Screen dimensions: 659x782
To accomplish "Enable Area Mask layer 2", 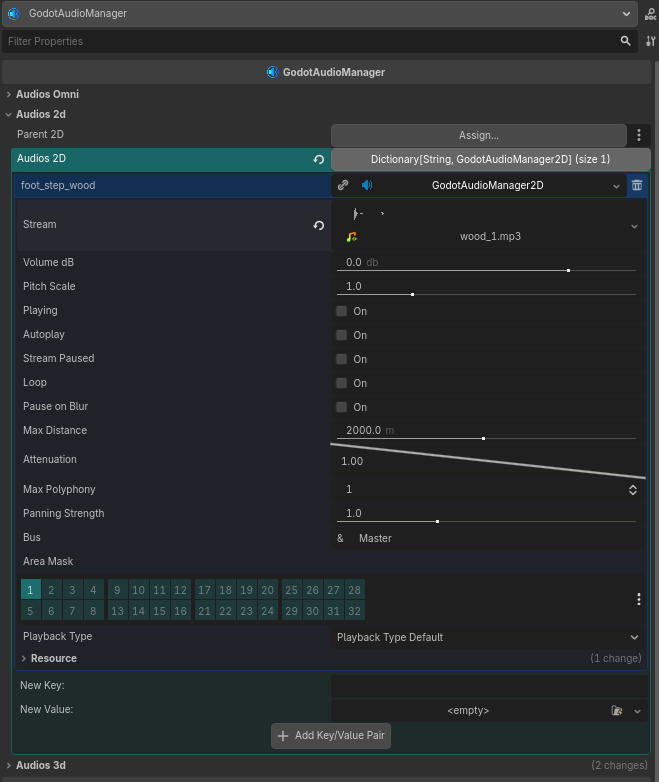I will [x=51, y=590].
